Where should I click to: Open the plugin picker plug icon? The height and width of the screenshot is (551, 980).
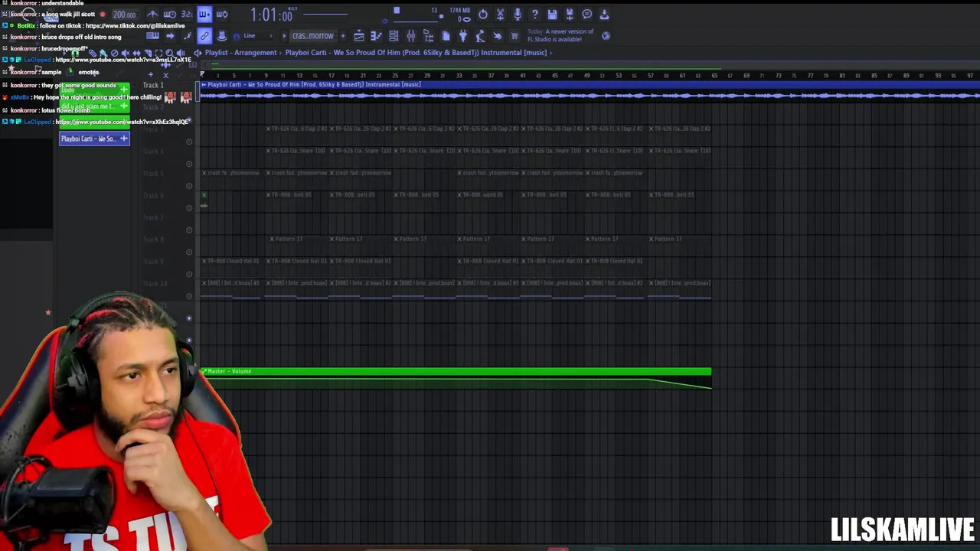pyautogui.click(x=463, y=36)
